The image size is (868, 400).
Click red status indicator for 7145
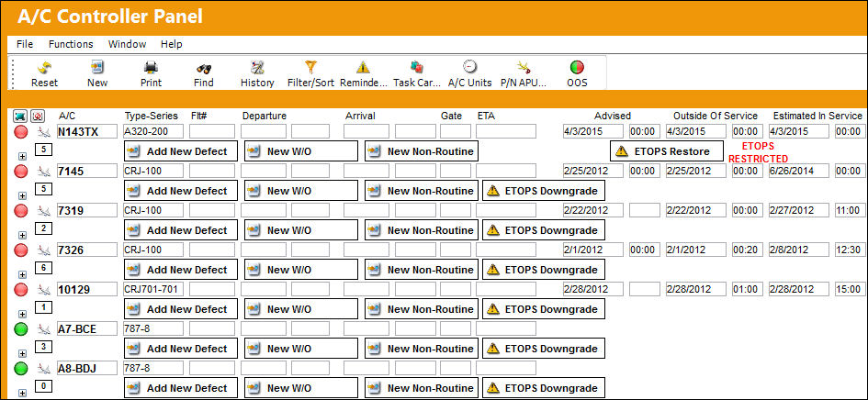coord(20,171)
